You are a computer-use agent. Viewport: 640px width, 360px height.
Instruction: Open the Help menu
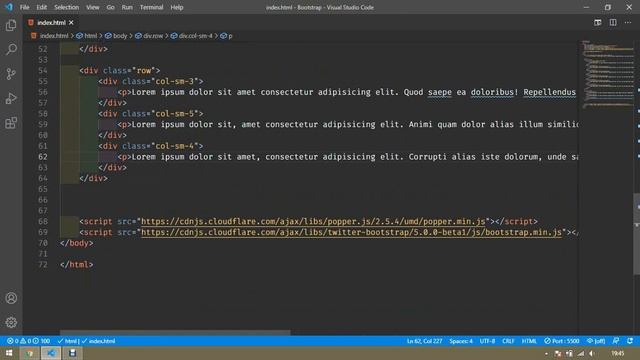tap(177, 7)
